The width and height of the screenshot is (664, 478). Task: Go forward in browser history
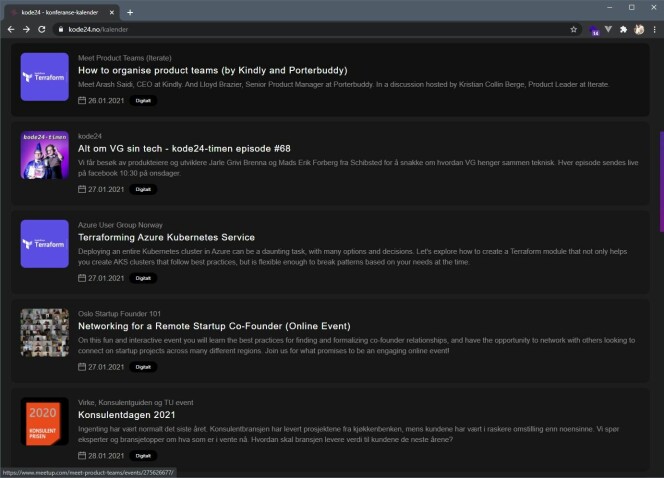[x=26, y=29]
